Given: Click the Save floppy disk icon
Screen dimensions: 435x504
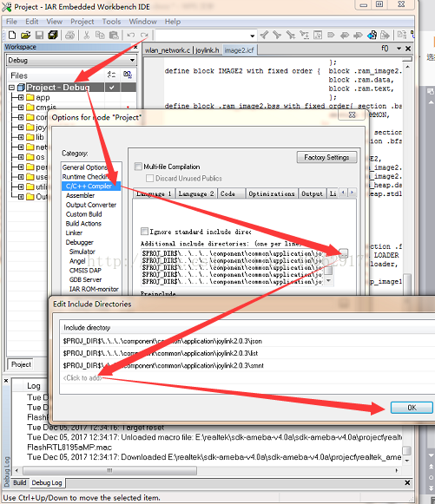Looking at the screenshot, I should [39, 35].
